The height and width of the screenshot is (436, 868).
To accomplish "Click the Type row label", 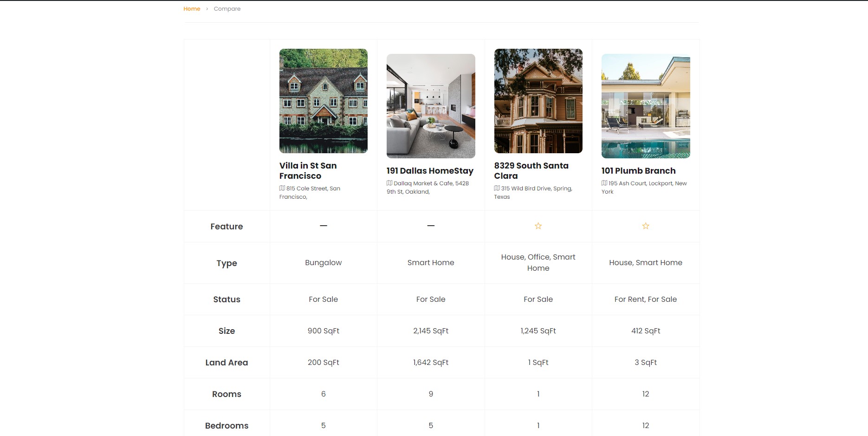I will (227, 263).
